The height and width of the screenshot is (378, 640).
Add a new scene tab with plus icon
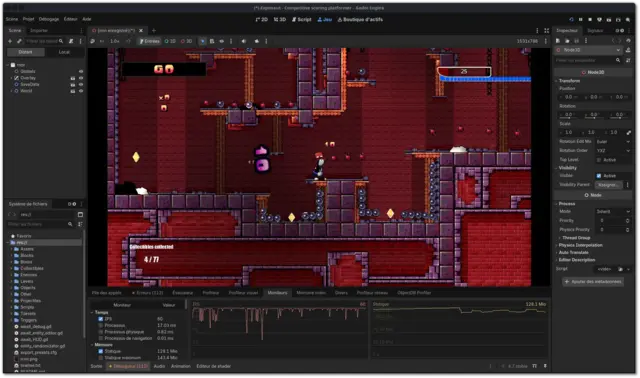pyautogui.click(x=154, y=30)
